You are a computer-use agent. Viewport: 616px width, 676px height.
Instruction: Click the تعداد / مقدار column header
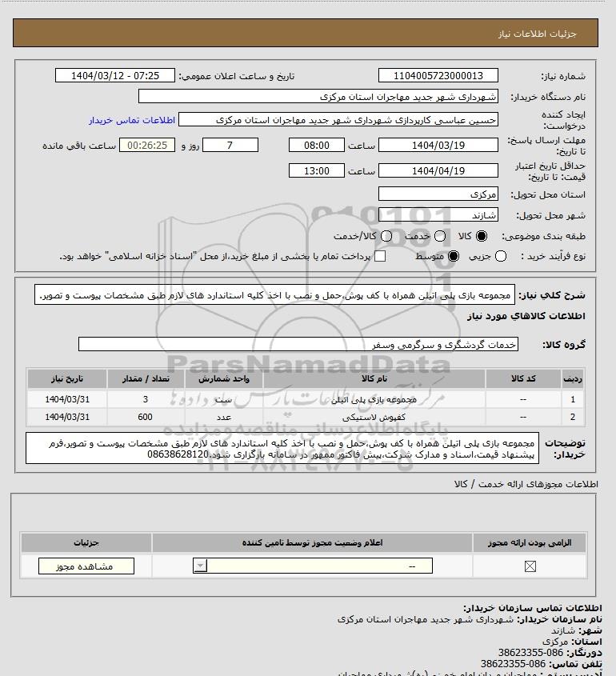146,379
